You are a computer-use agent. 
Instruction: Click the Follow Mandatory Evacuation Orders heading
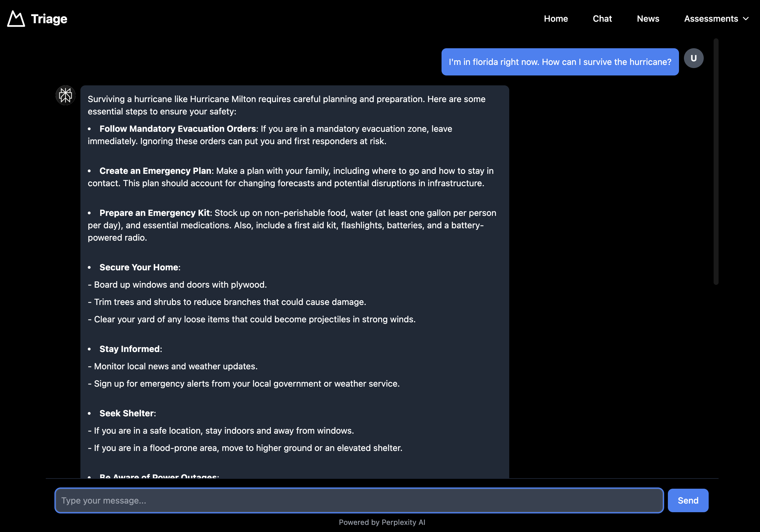177,129
